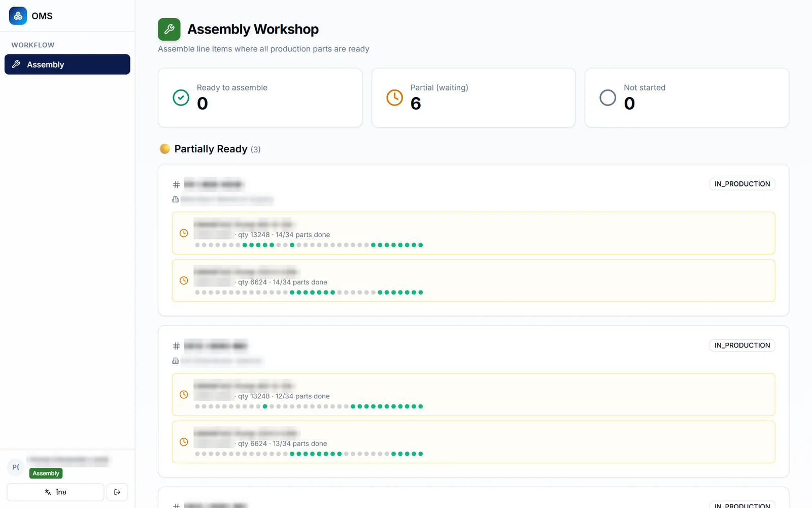Screen dimensions: 812x508
Task: Click the green Assembly Workshop wrench icon
Action: 169,29
